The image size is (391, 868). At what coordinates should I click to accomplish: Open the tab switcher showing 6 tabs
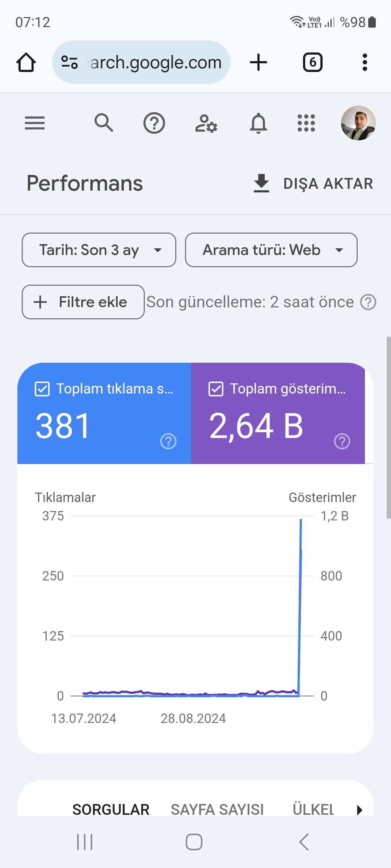pos(313,62)
